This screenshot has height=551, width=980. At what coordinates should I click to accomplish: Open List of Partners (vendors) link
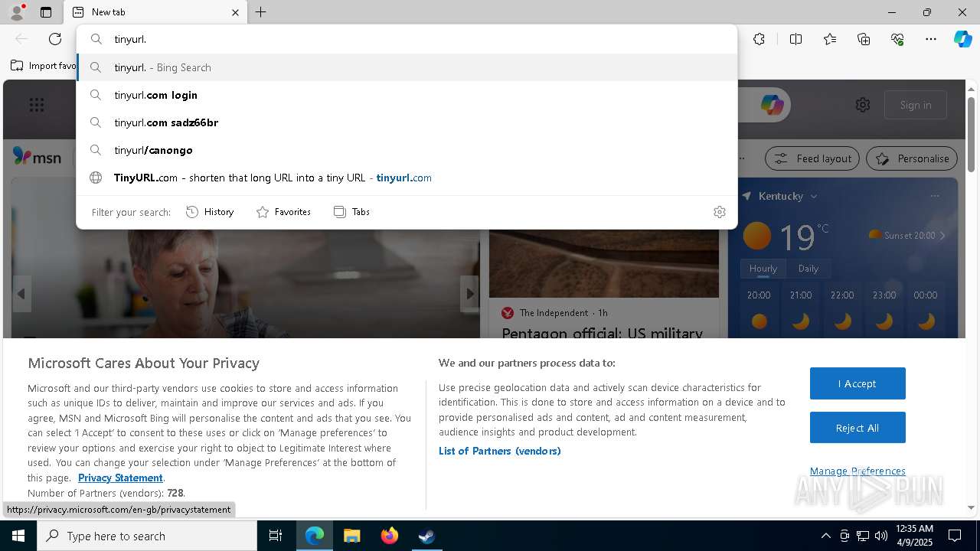tap(500, 451)
